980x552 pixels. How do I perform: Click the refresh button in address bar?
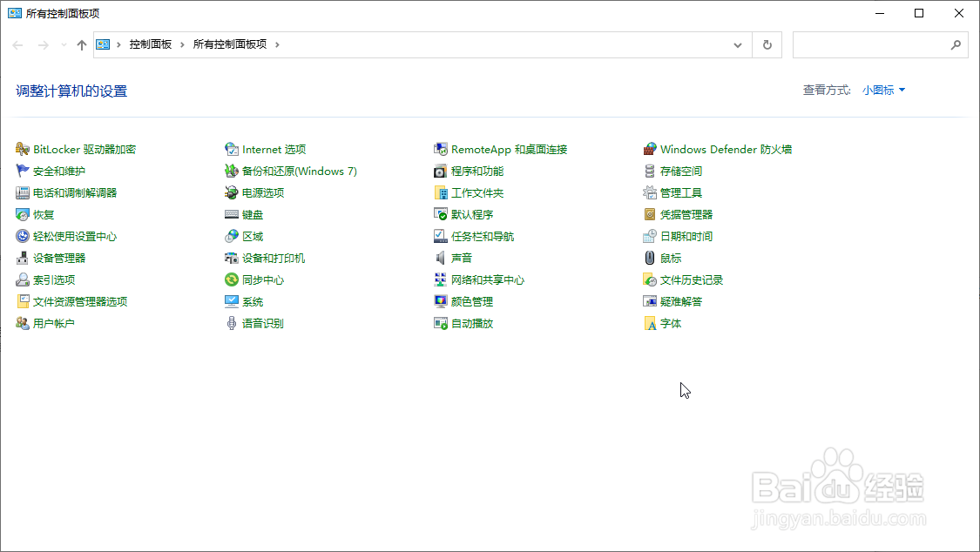(x=767, y=45)
